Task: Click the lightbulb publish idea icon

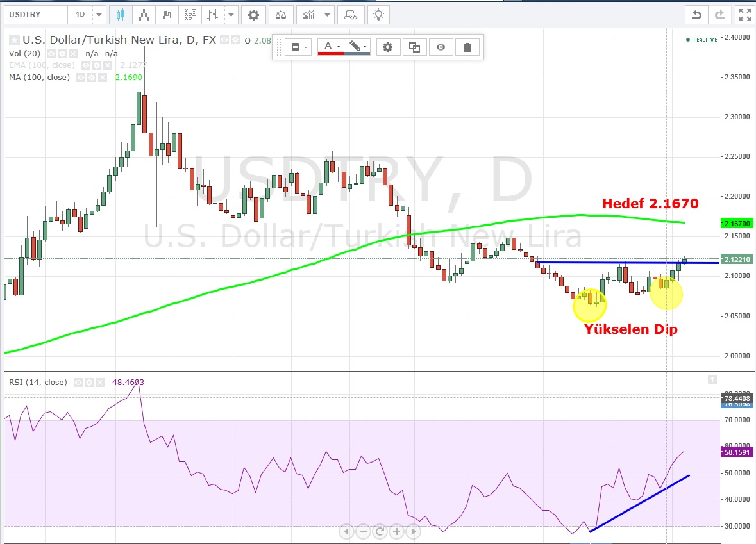Action: coord(379,14)
